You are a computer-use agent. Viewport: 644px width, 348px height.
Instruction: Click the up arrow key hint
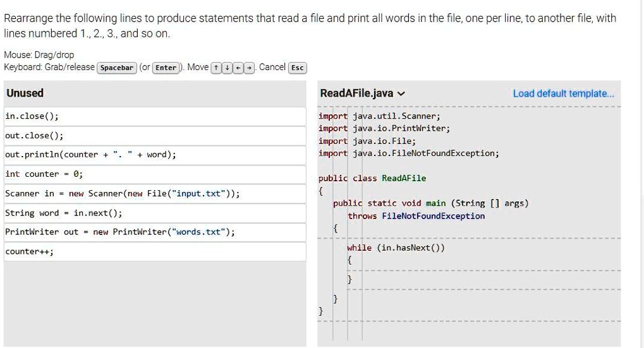[216, 68]
